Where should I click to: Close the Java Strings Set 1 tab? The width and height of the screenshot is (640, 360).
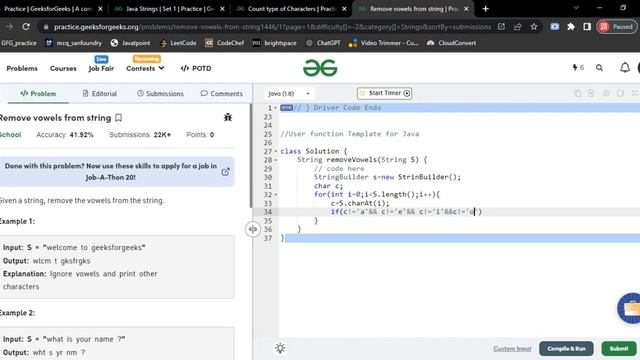tap(222, 9)
